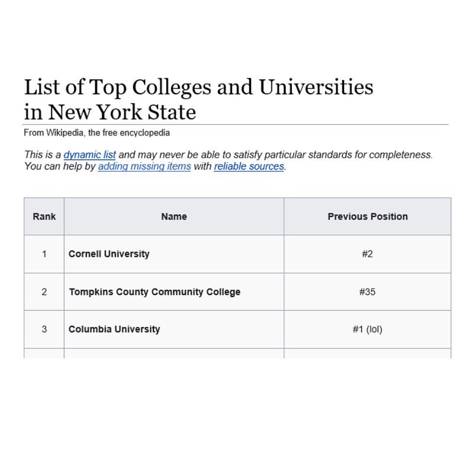476x450 pixels.
Task: Select the Tompkins County Community College entry
Action: tap(155, 292)
